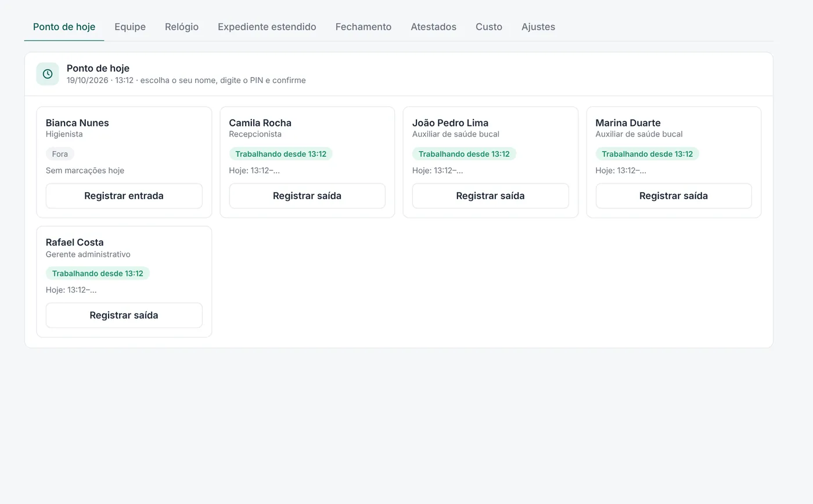The height and width of the screenshot is (504, 813).
Task: Click the Ponto de hoje panel heading
Action: click(x=98, y=68)
